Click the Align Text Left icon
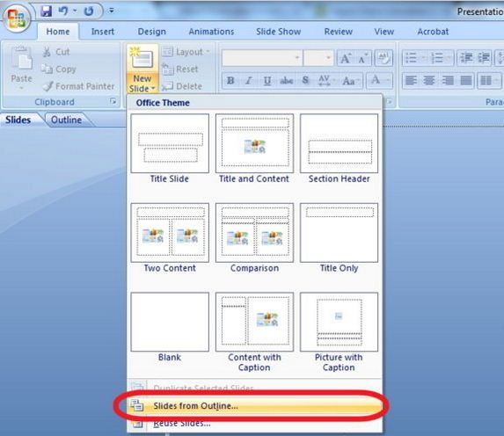This screenshot has height=436, width=504. (411, 80)
